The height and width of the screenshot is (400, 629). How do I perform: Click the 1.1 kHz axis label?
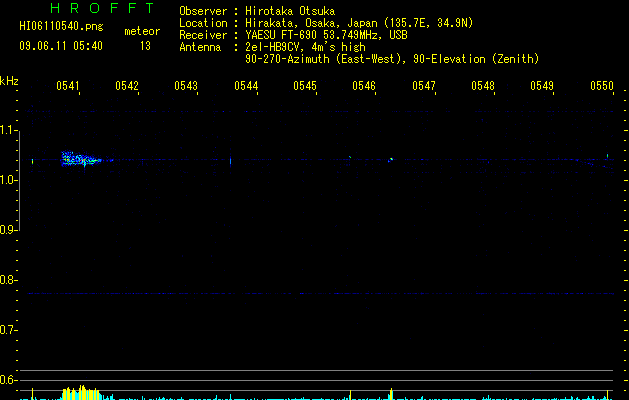click(x=8, y=130)
